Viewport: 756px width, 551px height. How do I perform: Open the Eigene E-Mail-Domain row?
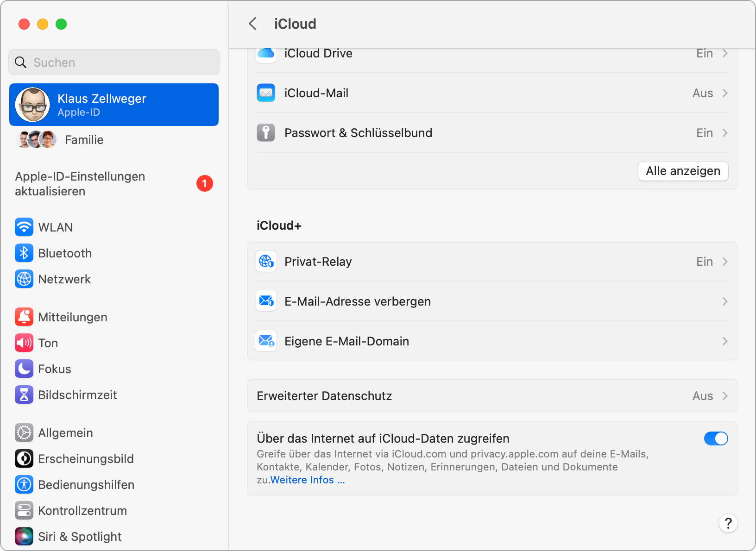pos(492,341)
